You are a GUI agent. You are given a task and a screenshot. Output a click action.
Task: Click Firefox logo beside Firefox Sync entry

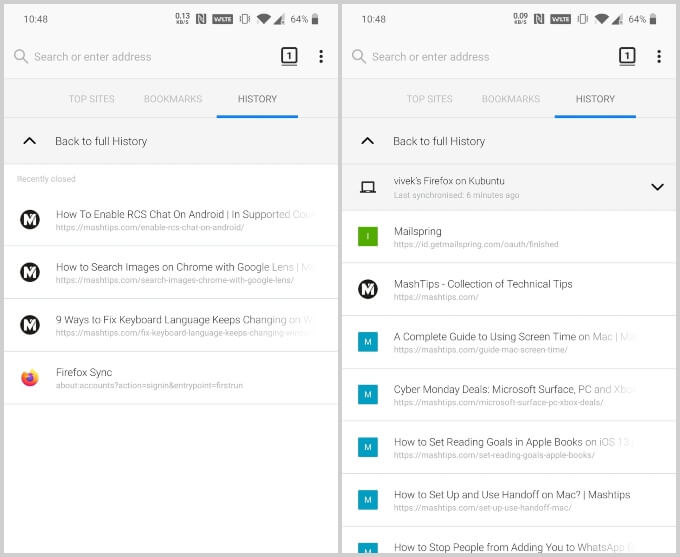(30, 378)
